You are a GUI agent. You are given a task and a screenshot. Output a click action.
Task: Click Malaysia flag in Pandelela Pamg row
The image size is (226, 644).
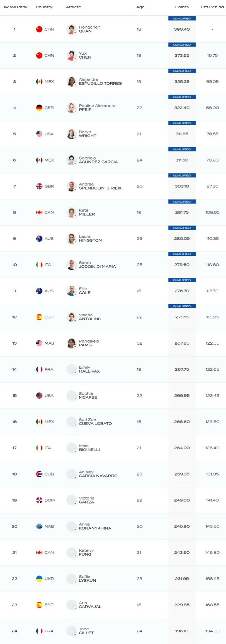point(39,343)
